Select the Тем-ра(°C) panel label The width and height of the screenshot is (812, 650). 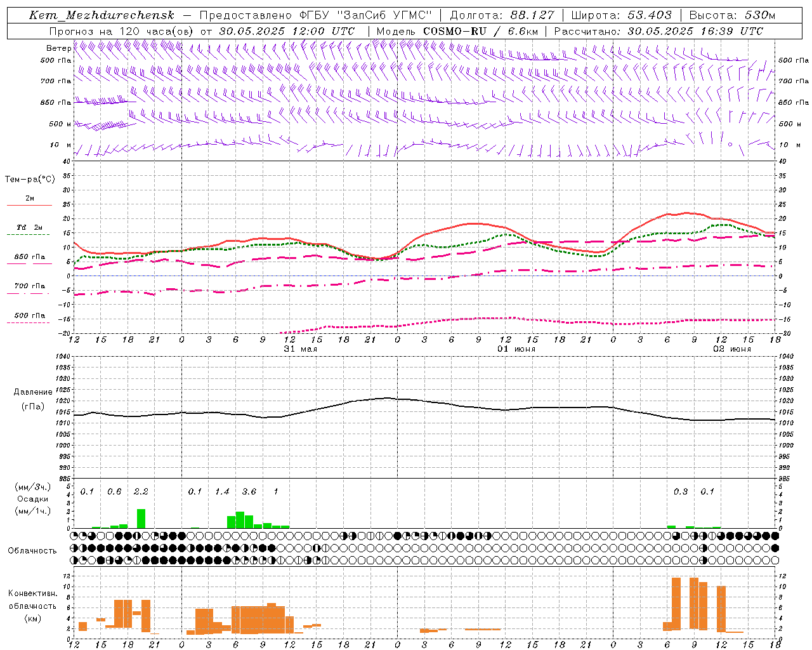30,179
